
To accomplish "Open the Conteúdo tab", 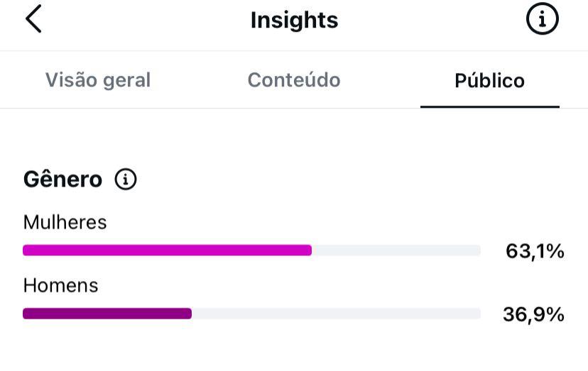I will [x=294, y=80].
